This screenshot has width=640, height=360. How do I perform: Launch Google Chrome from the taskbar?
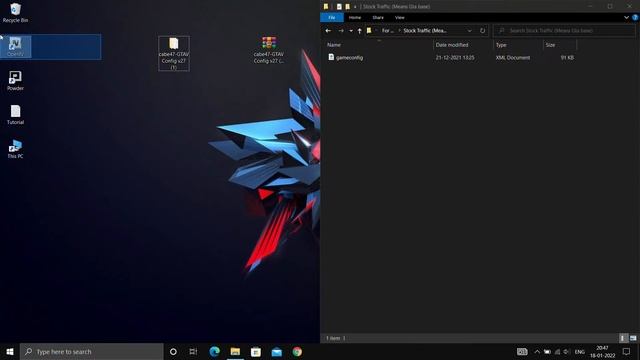click(x=297, y=351)
